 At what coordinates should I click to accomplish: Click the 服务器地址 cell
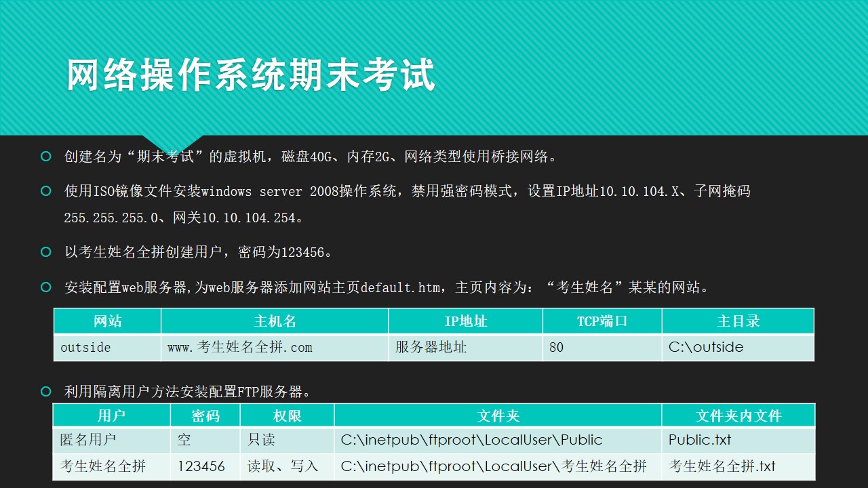tap(465, 347)
